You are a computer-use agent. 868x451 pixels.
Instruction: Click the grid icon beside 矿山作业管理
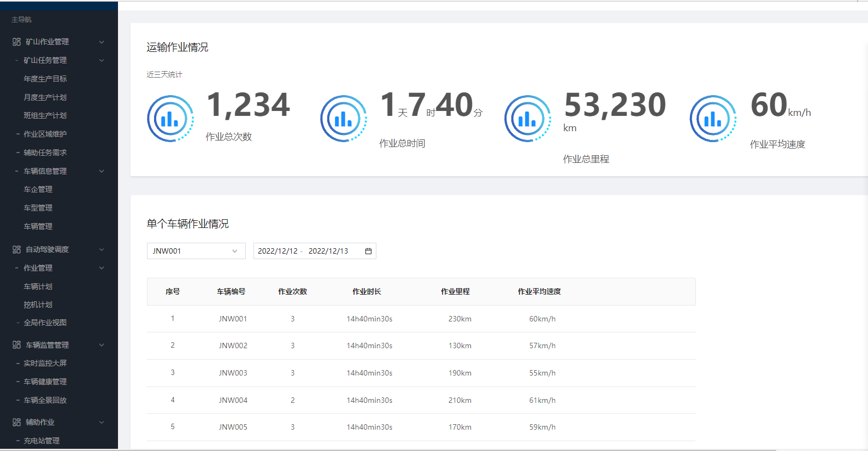tap(16, 42)
